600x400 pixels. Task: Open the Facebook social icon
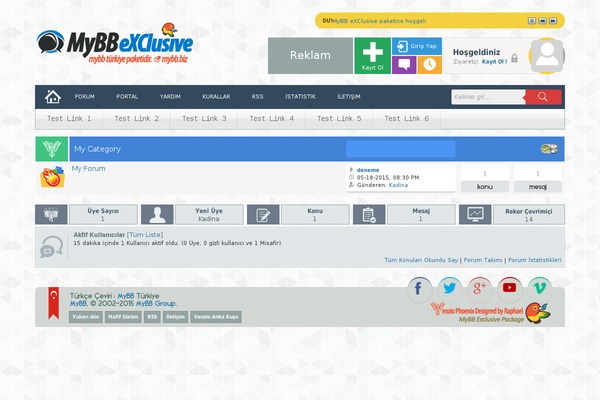419,289
